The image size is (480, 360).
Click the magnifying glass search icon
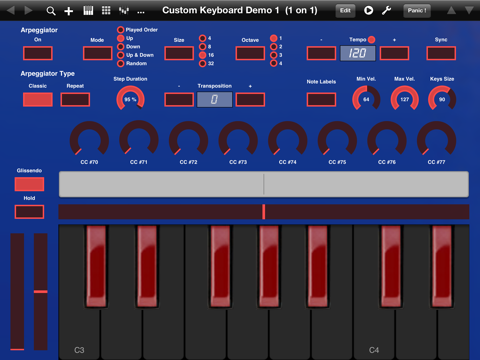pyautogui.click(x=51, y=11)
